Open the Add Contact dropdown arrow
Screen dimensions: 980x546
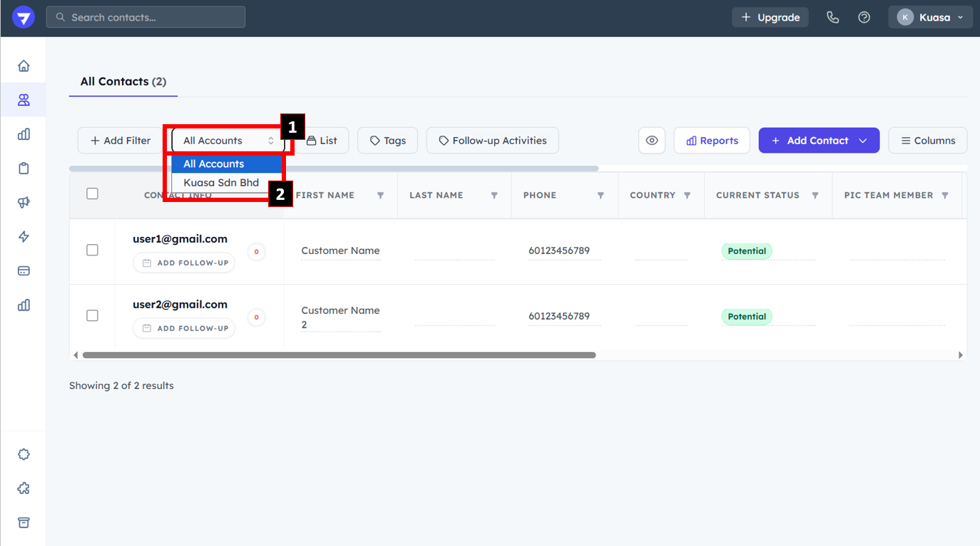pos(863,141)
